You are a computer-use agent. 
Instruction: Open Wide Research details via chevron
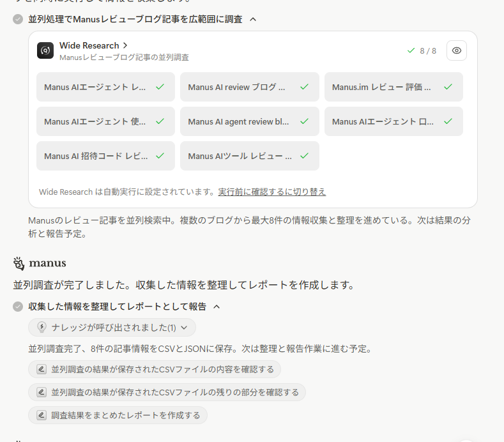tap(125, 45)
